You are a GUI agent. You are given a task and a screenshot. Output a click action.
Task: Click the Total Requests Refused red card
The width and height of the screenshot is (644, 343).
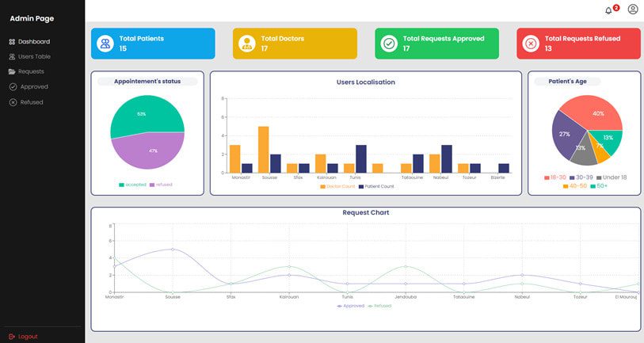point(579,44)
